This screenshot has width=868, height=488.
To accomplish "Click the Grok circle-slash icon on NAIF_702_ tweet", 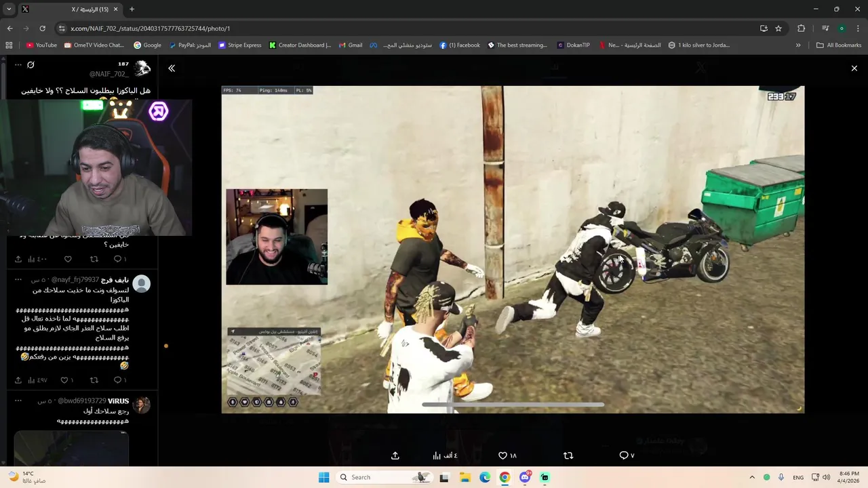I will click(31, 64).
